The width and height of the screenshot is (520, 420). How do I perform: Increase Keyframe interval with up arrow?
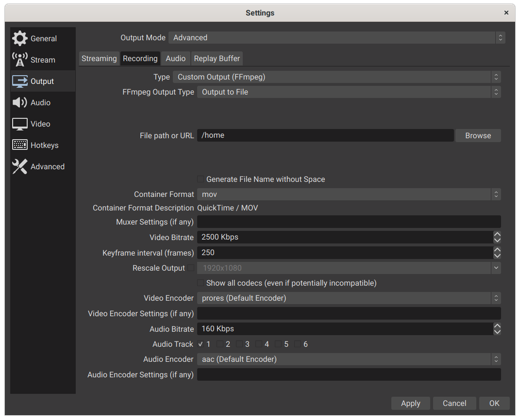(497, 250)
